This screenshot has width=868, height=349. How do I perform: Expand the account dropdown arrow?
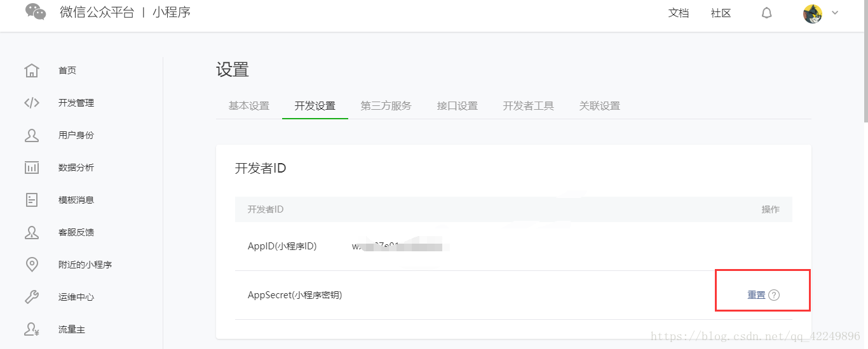pos(835,13)
